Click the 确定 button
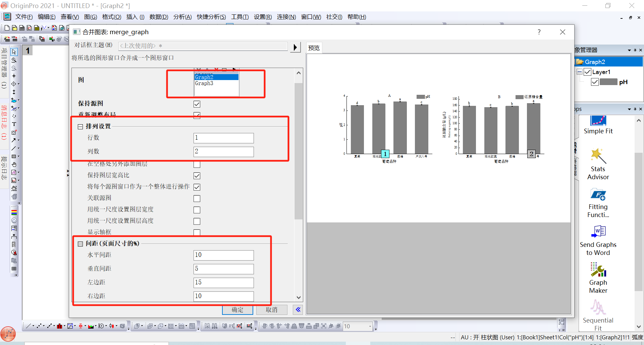This screenshot has height=345, width=644. coord(237,310)
